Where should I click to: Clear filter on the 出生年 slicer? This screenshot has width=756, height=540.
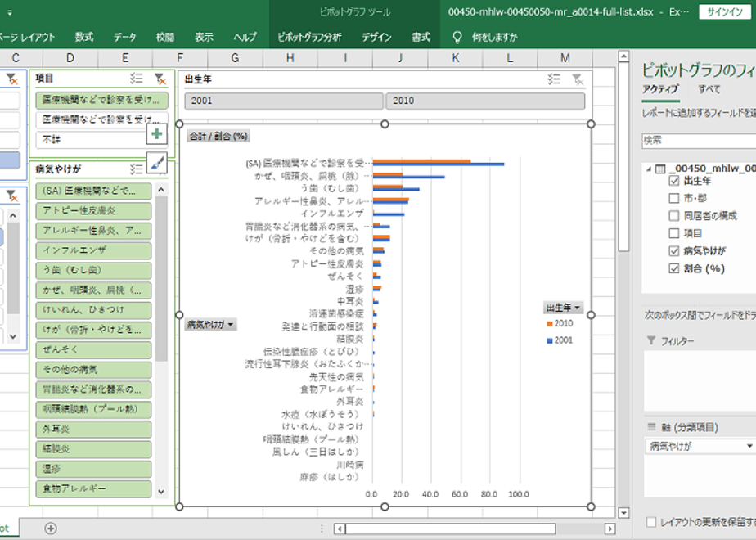(578, 79)
